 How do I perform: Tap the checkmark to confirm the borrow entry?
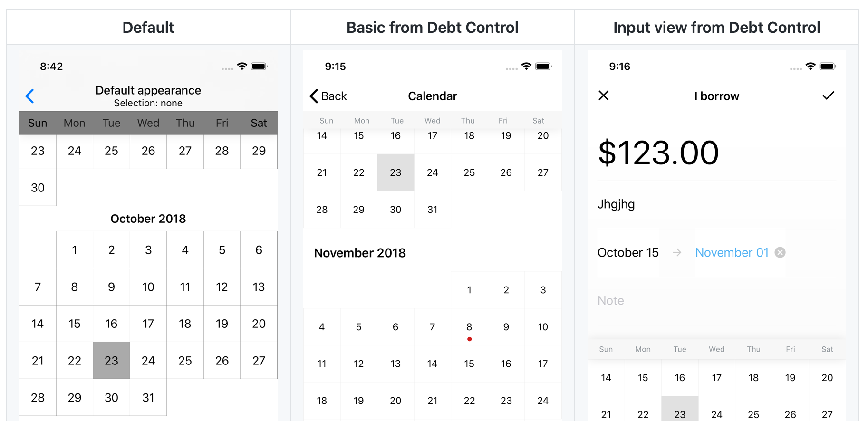pyautogui.click(x=829, y=96)
